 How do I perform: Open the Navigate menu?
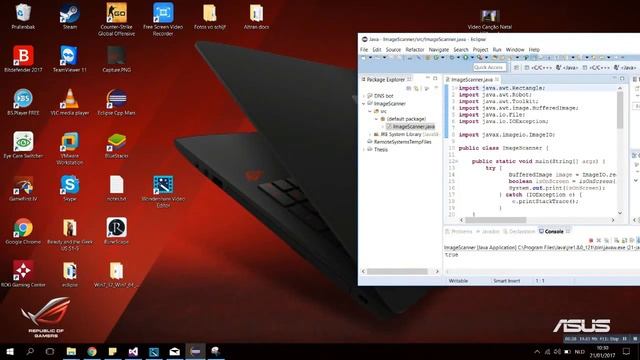tap(439, 49)
